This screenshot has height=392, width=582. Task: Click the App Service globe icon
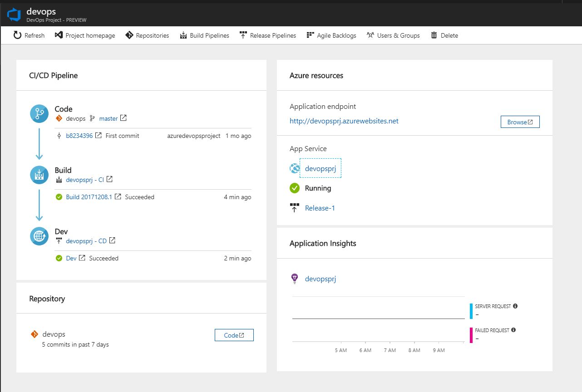(295, 168)
